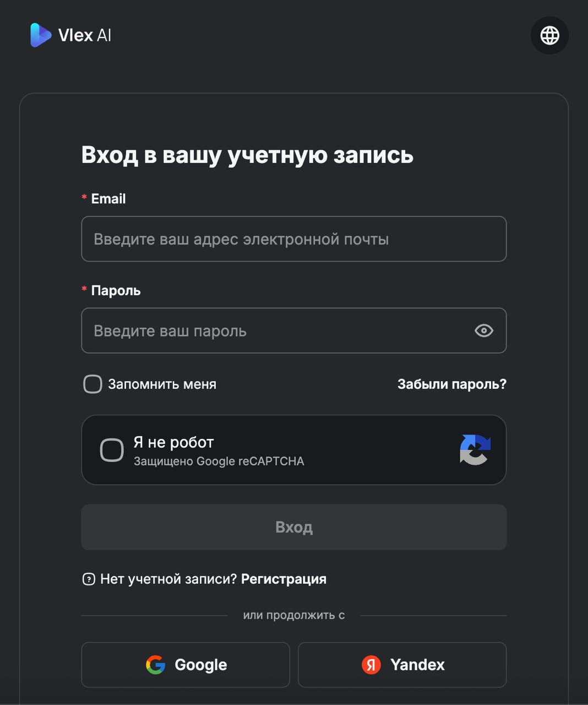Open the Регистрация link
The width and height of the screenshot is (588, 705).
(x=283, y=579)
